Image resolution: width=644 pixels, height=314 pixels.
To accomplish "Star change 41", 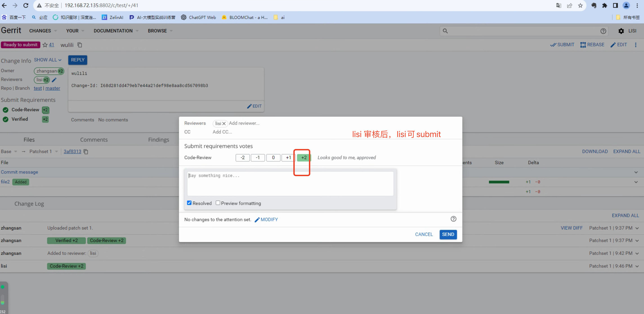I will 45,45.
